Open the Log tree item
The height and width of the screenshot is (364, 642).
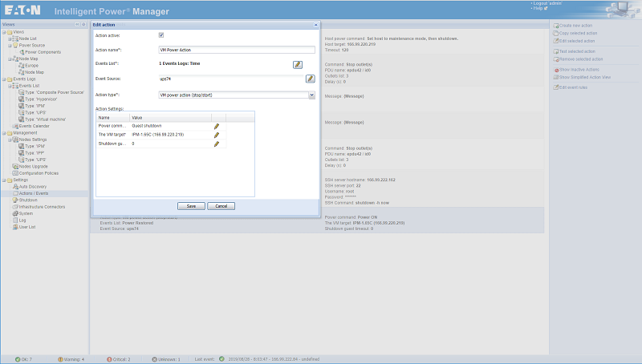(x=22, y=220)
